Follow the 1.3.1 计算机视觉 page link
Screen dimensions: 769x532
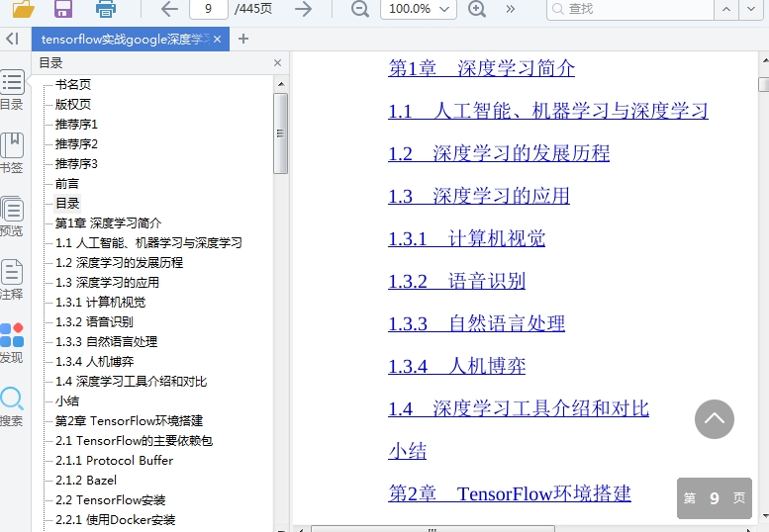467,238
